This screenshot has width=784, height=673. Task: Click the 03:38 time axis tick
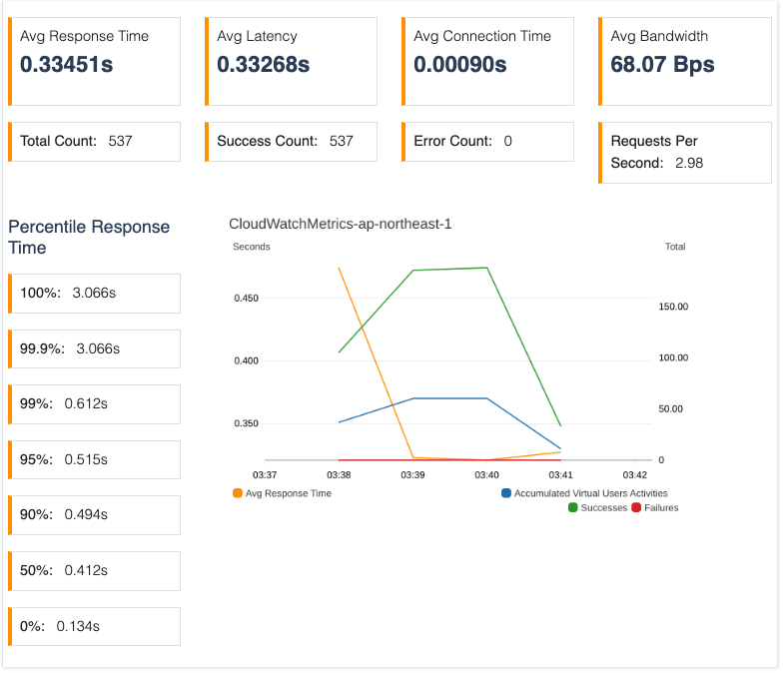[339, 475]
